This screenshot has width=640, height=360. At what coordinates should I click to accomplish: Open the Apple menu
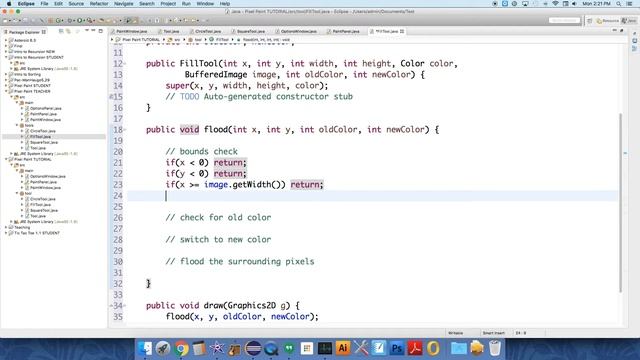pos(9,4)
